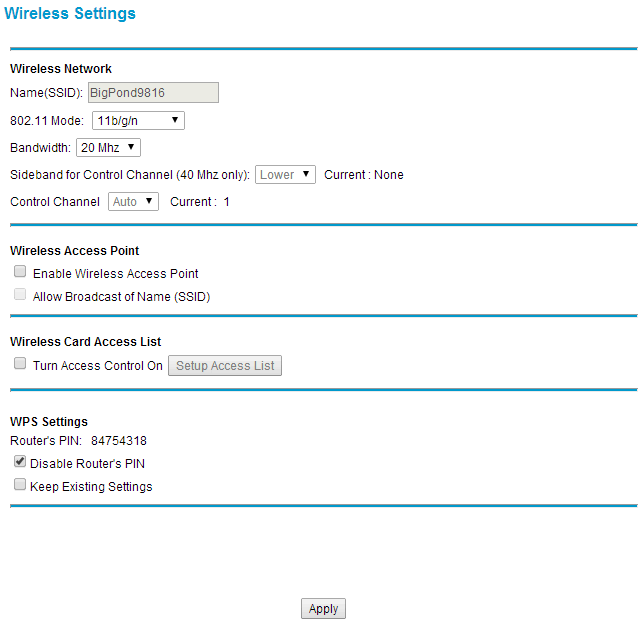Click the Apply button

click(323, 608)
